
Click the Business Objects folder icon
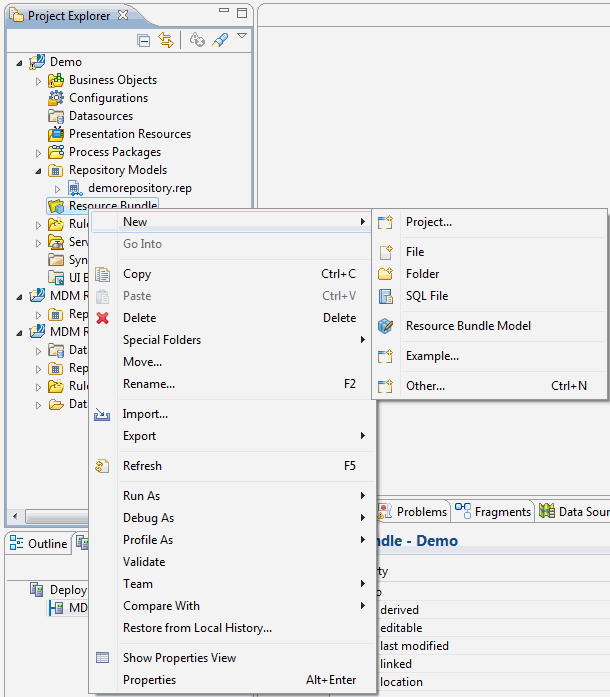coord(56,80)
